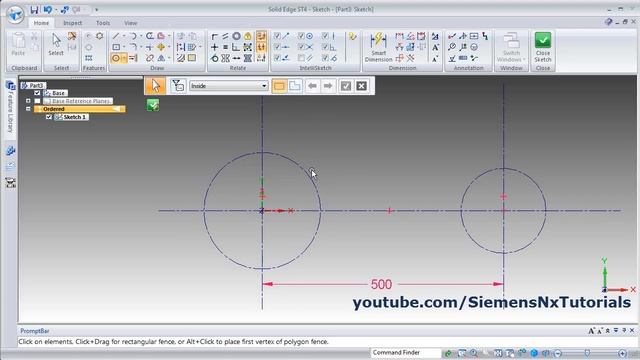Open the Quick Access toolbar customize arrow

click(x=97, y=9)
